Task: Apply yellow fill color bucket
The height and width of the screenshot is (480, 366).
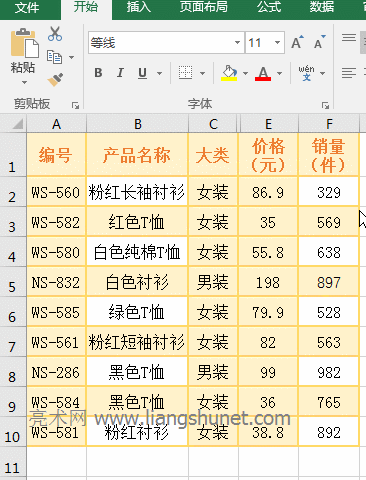Action: (x=229, y=73)
